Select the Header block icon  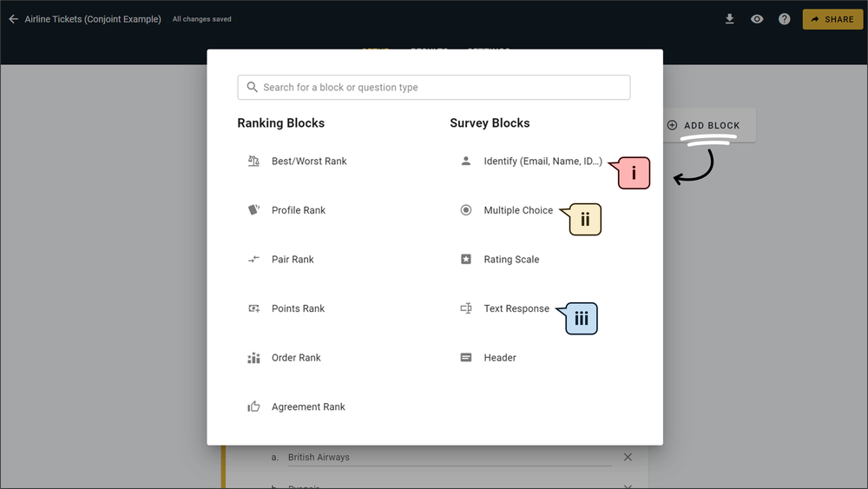[466, 358]
